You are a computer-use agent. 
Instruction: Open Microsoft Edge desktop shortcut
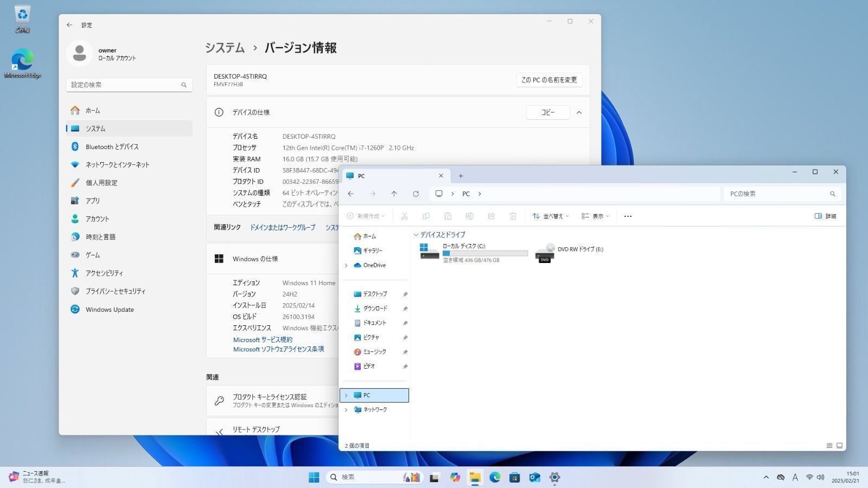point(22,63)
